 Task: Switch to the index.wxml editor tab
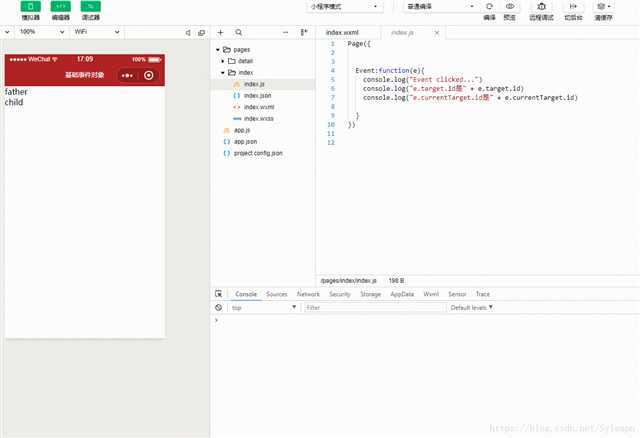click(x=342, y=33)
